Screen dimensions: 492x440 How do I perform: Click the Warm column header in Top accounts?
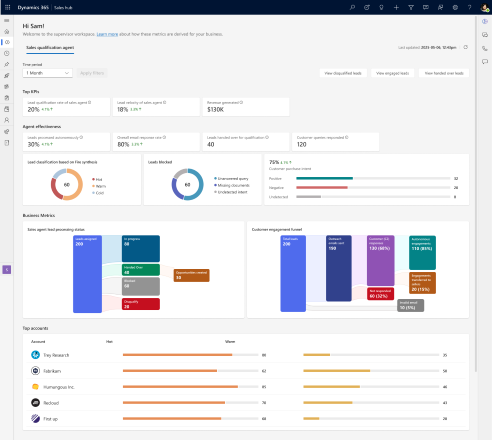click(x=230, y=342)
